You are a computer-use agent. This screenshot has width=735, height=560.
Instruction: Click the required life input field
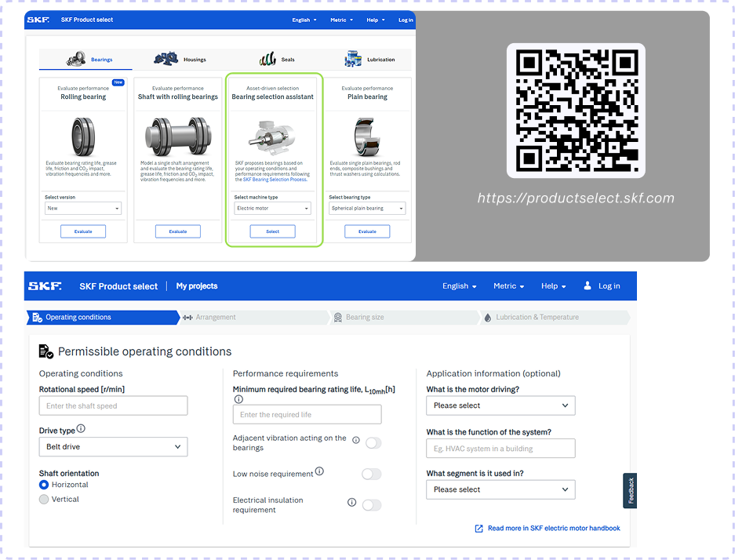(307, 414)
